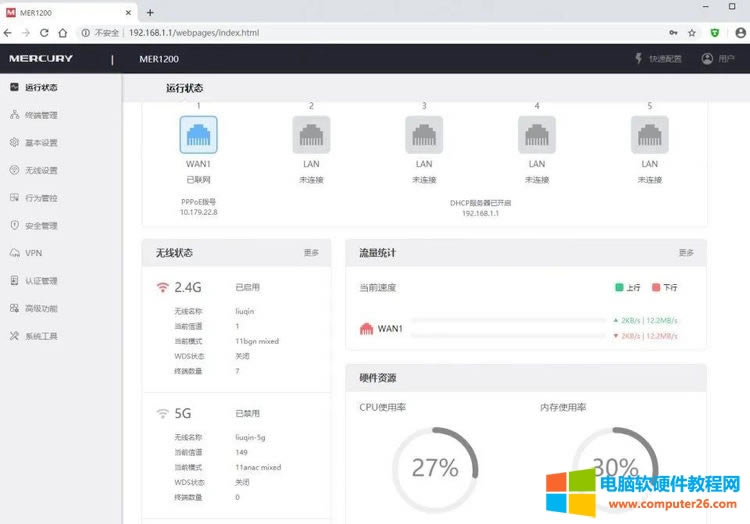This screenshot has width=750, height=524.
Task: Click the 2.4G Wi-Fi signal icon
Action: pos(162,287)
